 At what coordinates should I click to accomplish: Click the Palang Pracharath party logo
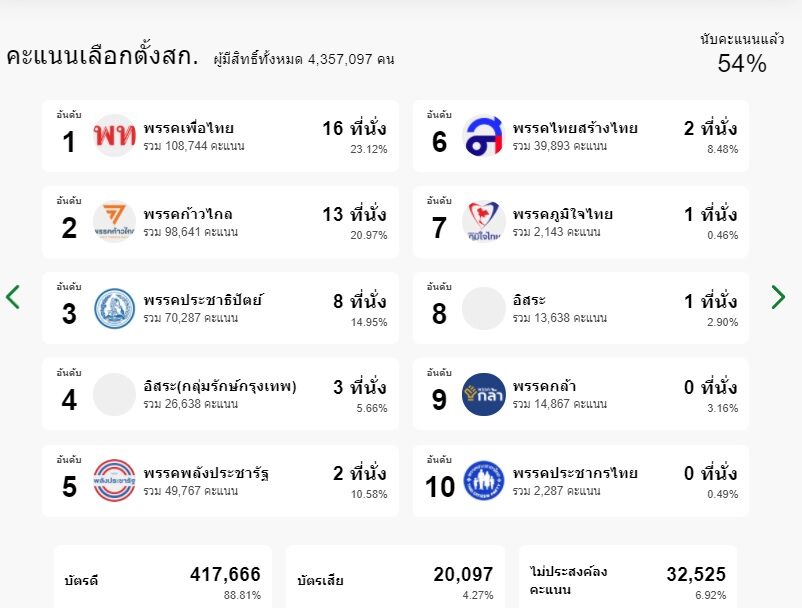(114, 481)
